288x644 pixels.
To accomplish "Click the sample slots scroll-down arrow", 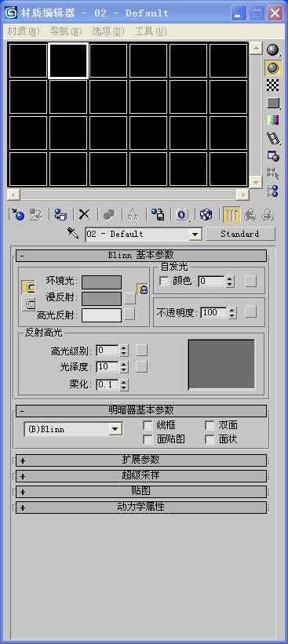I will [x=256, y=181].
